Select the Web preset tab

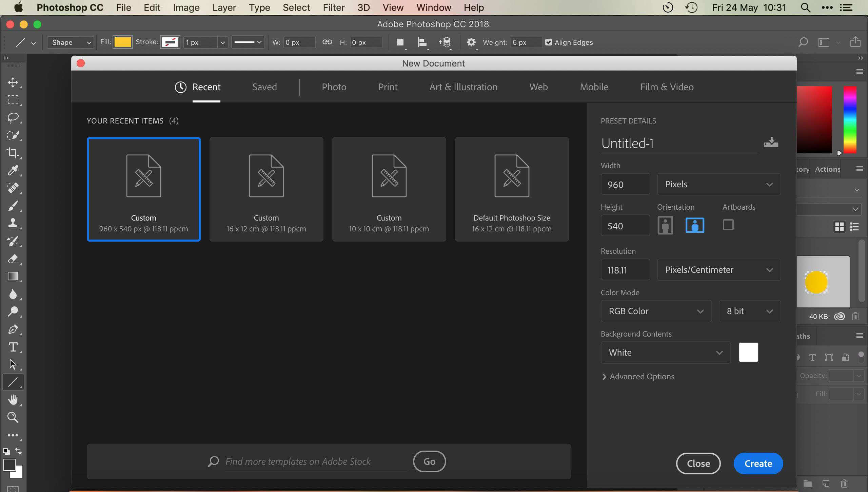(x=538, y=87)
